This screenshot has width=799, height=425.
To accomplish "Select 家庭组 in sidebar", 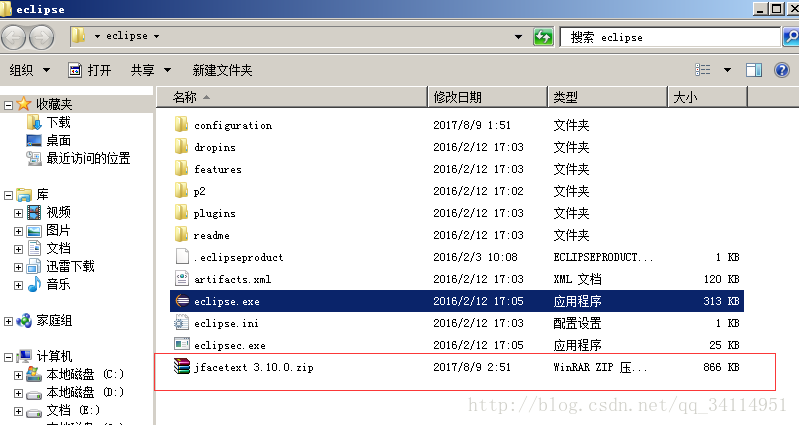I will [54, 321].
